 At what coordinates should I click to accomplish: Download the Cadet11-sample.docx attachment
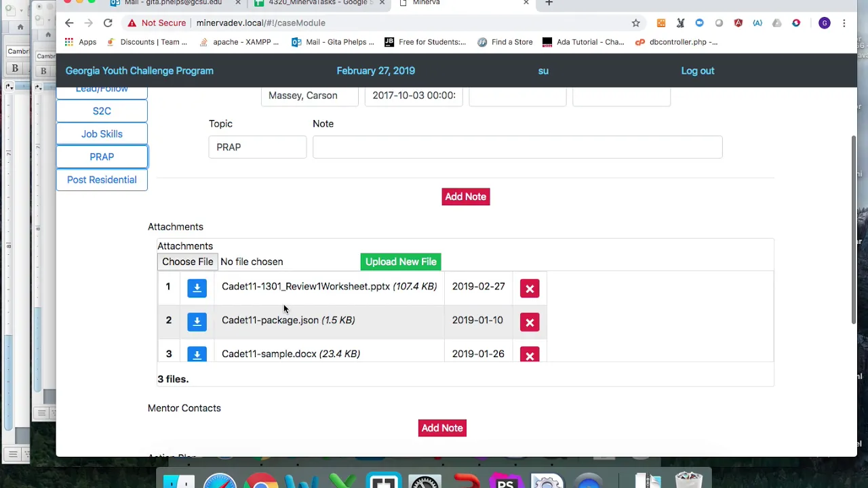[197, 354]
